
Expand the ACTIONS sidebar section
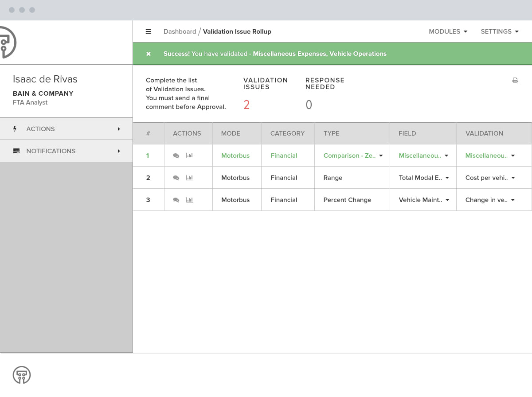tap(66, 129)
